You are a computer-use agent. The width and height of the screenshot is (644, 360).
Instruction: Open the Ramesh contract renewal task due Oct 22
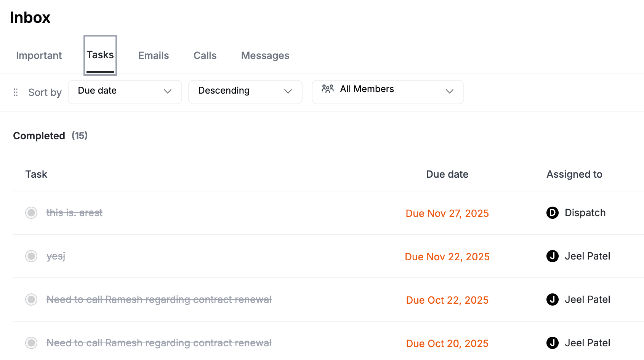click(x=159, y=299)
